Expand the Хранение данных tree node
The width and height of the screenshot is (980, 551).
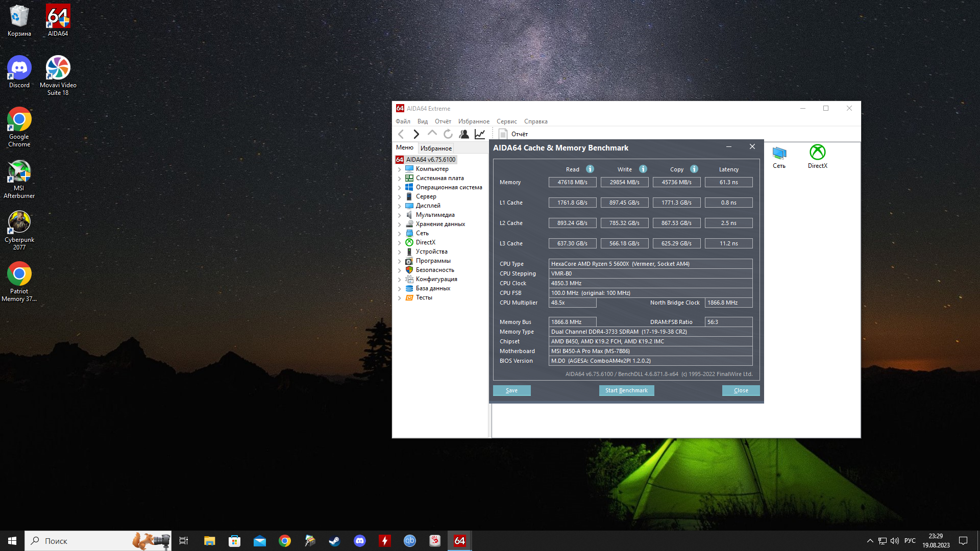(399, 224)
